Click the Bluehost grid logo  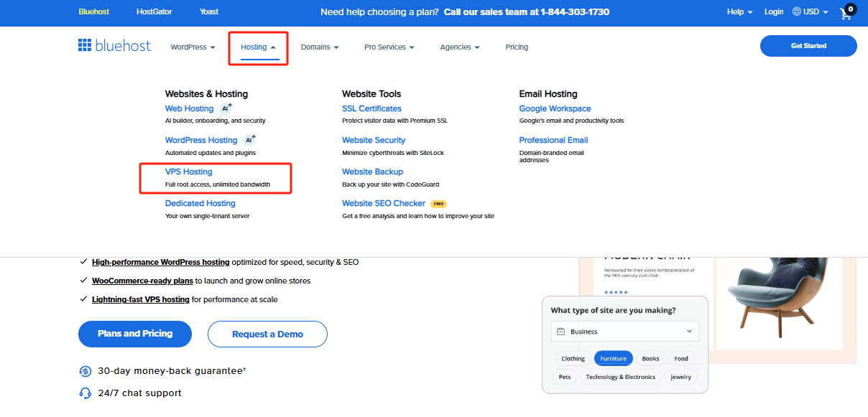tap(85, 46)
